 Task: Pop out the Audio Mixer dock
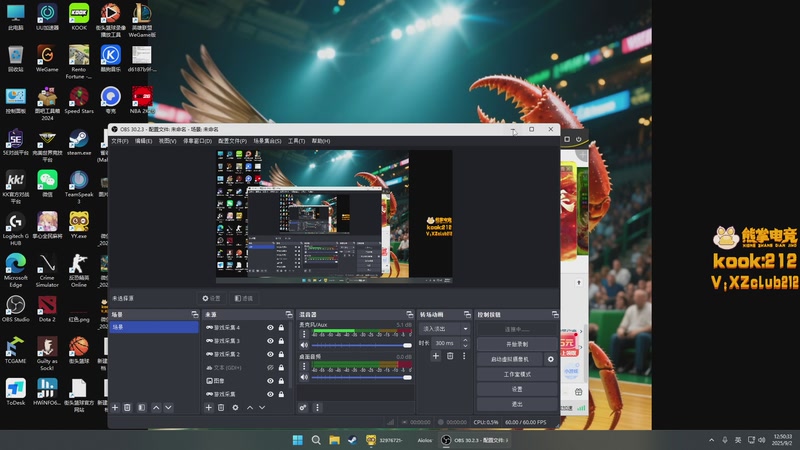coord(409,314)
